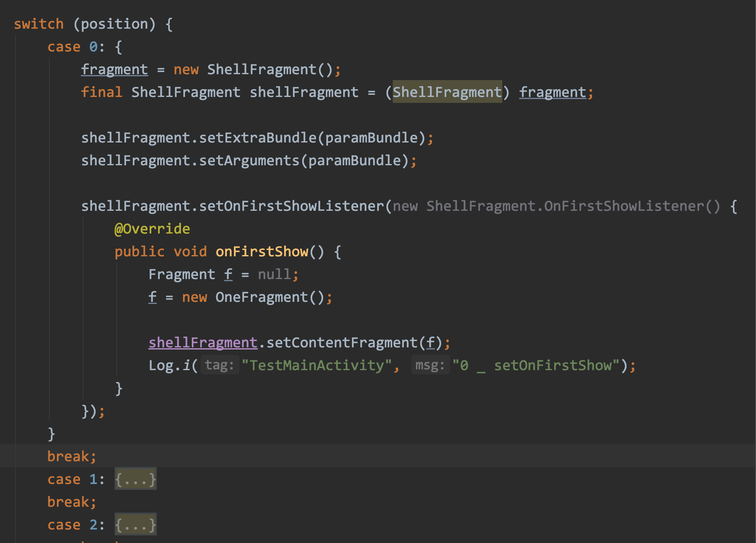The height and width of the screenshot is (543, 756).
Task: Click 'null' in Fragment f declaration
Action: 274,274
